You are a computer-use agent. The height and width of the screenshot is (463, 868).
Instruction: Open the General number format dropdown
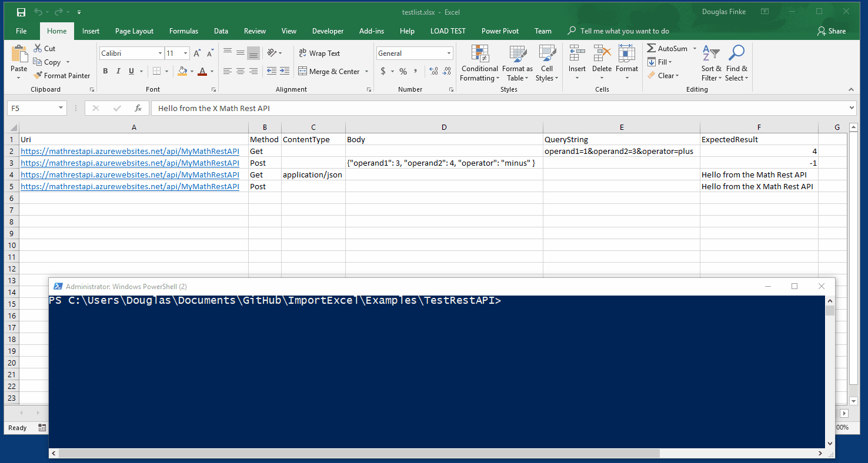[x=449, y=53]
